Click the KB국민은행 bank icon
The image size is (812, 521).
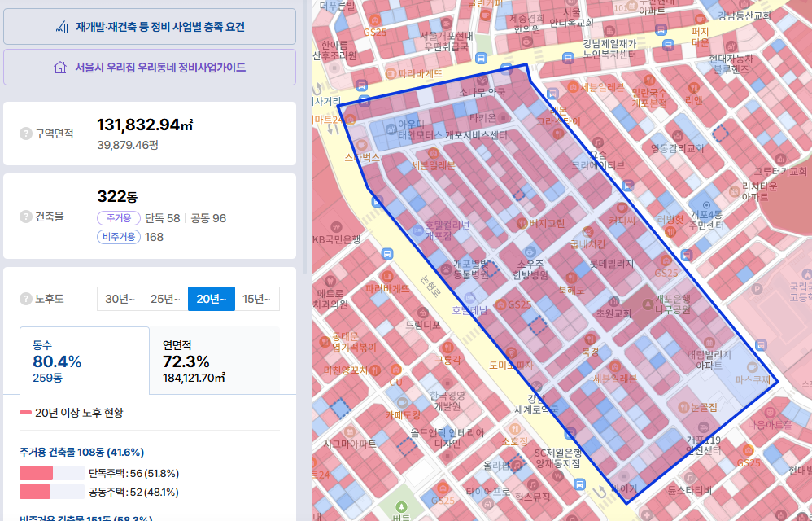336,227
